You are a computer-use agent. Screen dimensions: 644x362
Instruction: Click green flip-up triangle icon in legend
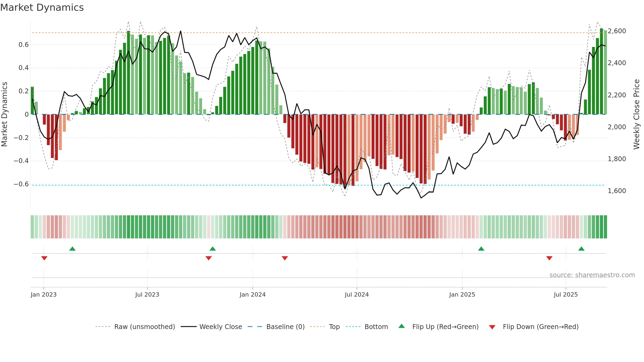(x=402, y=326)
